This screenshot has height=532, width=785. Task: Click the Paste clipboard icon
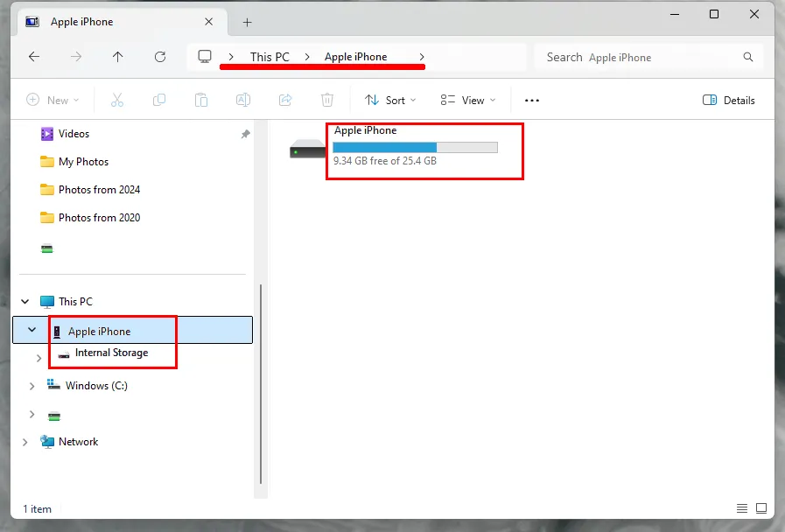[201, 100]
